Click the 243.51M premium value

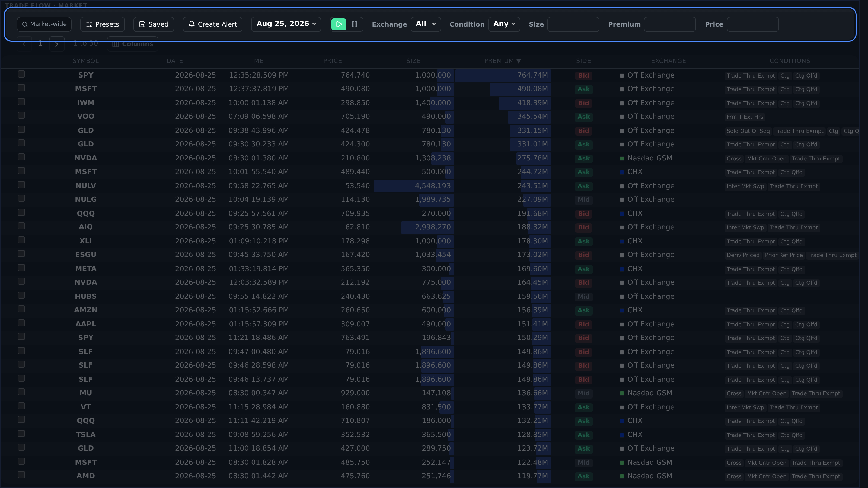point(532,186)
